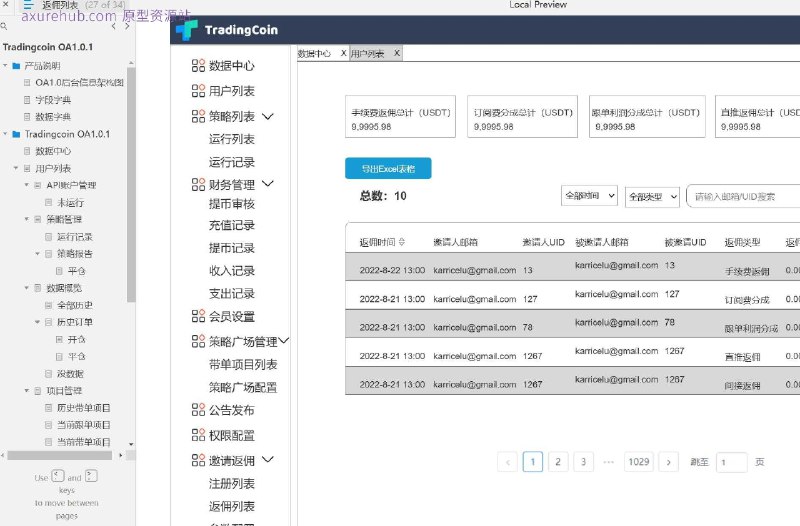Click the 直推返佣 type cell
800x526 pixels.
pyautogui.click(x=742, y=357)
